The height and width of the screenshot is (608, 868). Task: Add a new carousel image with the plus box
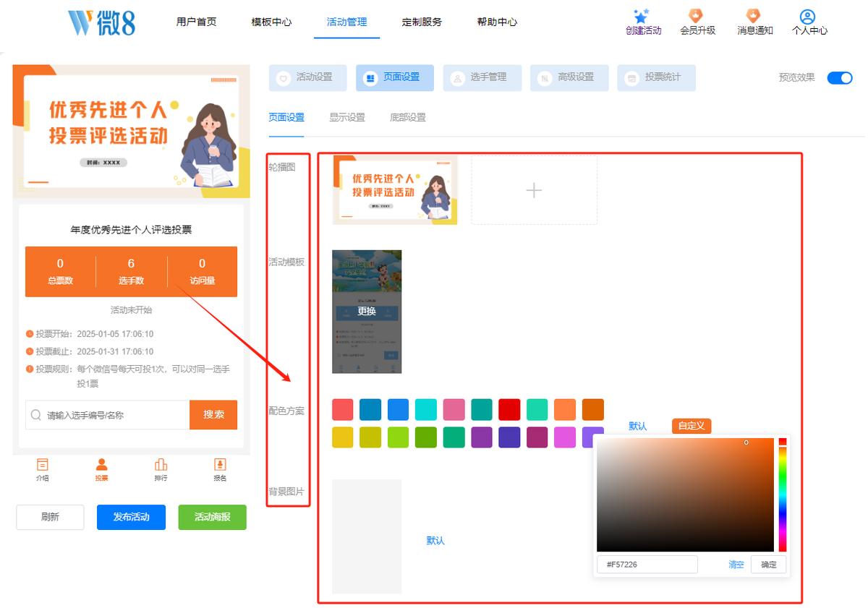click(x=534, y=190)
